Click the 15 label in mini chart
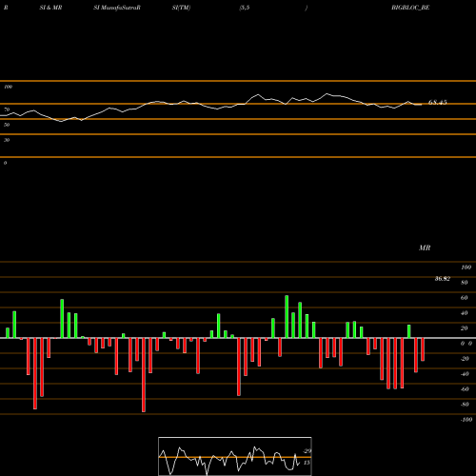Screen dimensions: 476x476 click(x=307, y=463)
